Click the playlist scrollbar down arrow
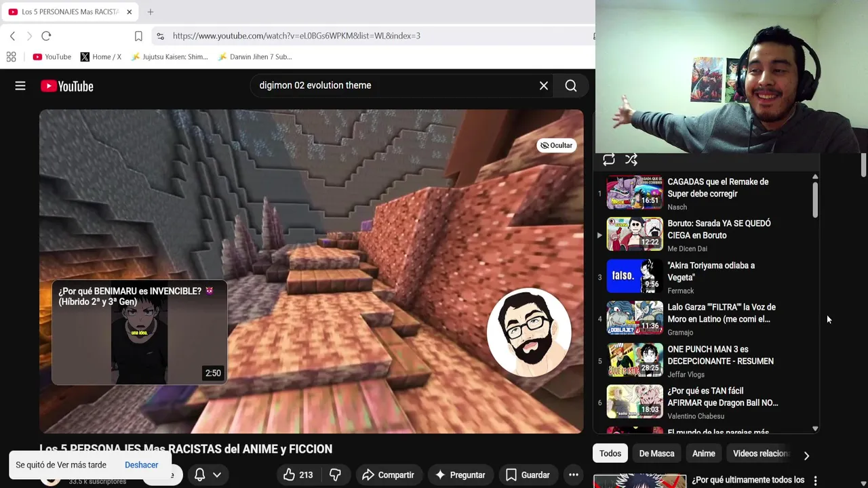The width and height of the screenshot is (868, 488). point(815,428)
